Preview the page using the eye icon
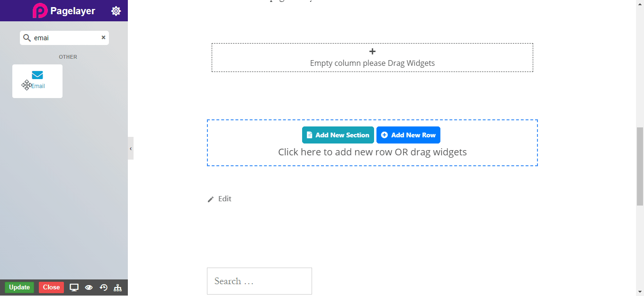This screenshot has width=644, height=296. (x=89, y=287)
